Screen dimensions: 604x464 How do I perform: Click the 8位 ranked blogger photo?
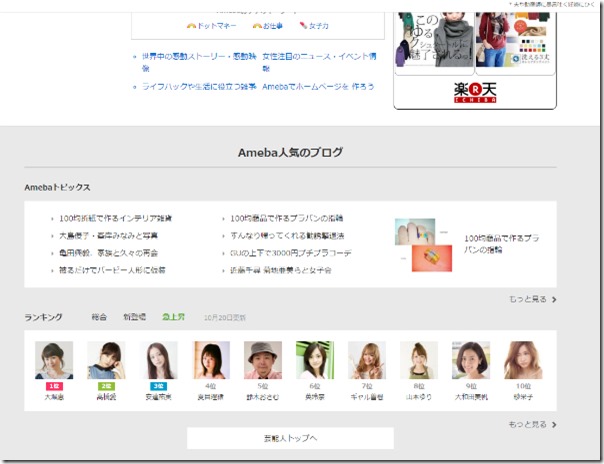419,360
